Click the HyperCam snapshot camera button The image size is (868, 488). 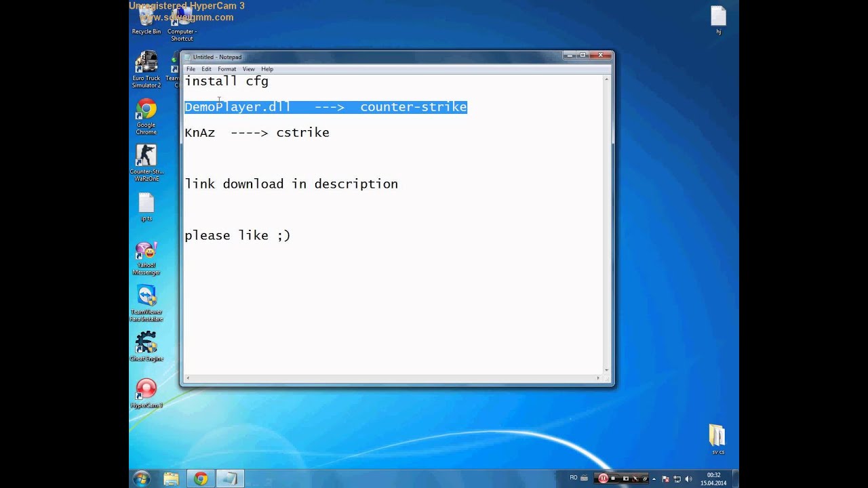(x=626, y=479)
